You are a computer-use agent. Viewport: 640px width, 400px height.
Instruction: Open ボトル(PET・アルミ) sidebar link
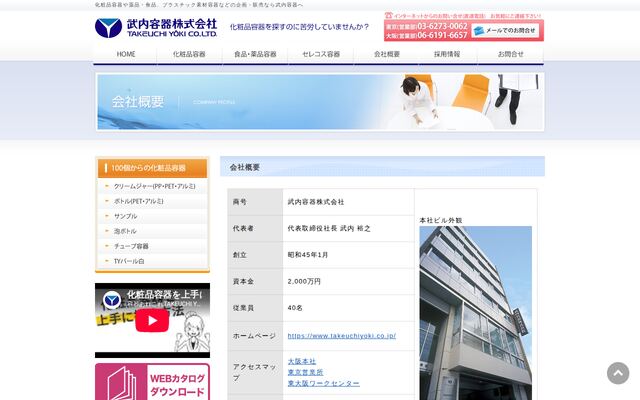[x=153, y=201]
